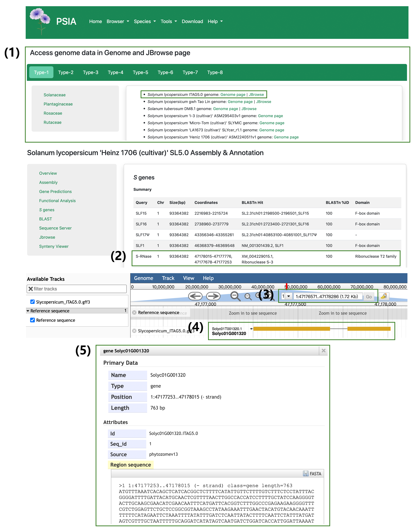The height and width of the screenshot is (532, 416).
Task: Close the Slycopersicum_ITAG5.0.gff3 track
Action: tap(134, 331)
